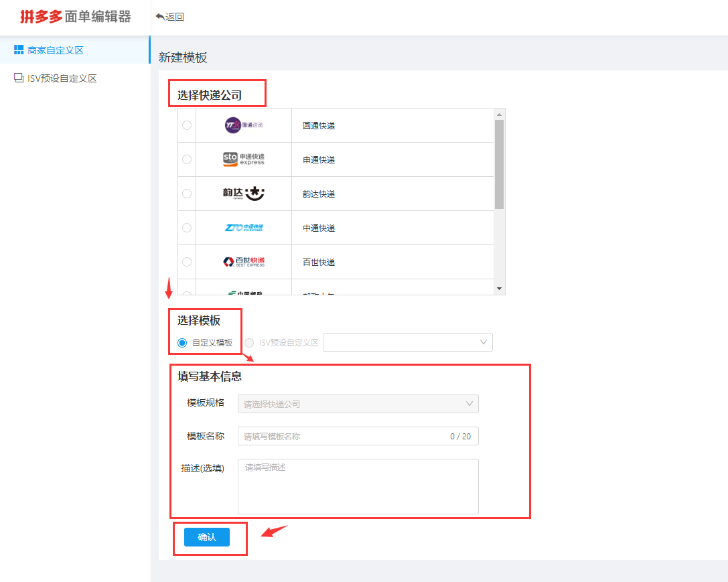Open the 模板规格 dropdown

pos(358,404)
